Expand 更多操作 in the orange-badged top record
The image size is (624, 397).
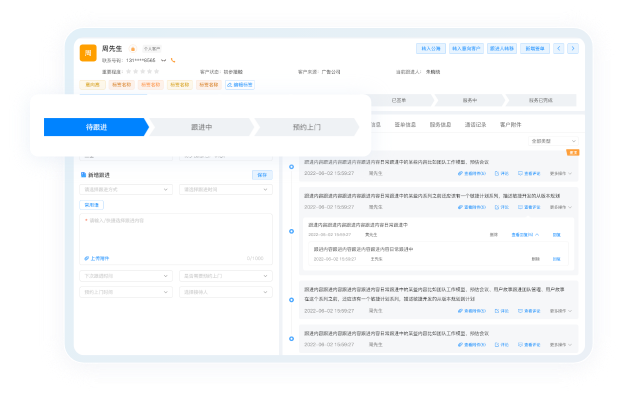561,173
